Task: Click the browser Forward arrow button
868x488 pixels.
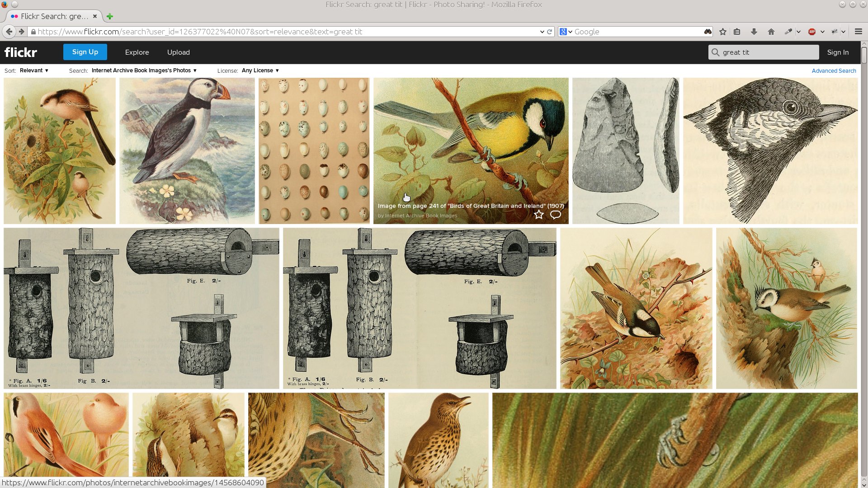Action: coord(21,32)
